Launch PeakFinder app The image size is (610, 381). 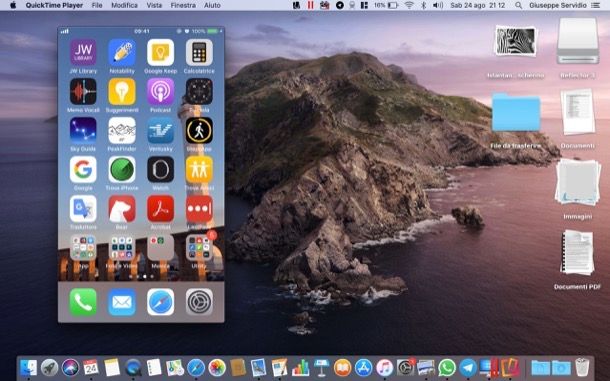tap(122, 130)
